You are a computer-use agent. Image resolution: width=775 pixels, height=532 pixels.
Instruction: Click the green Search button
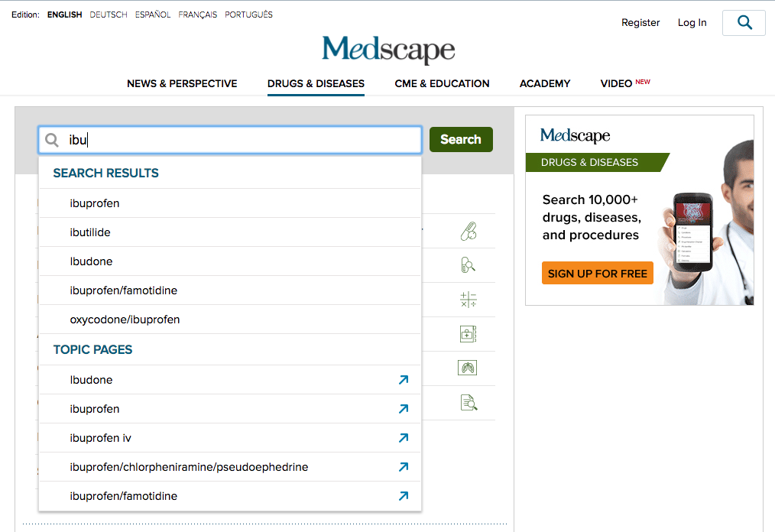click(x=461, y=139)
